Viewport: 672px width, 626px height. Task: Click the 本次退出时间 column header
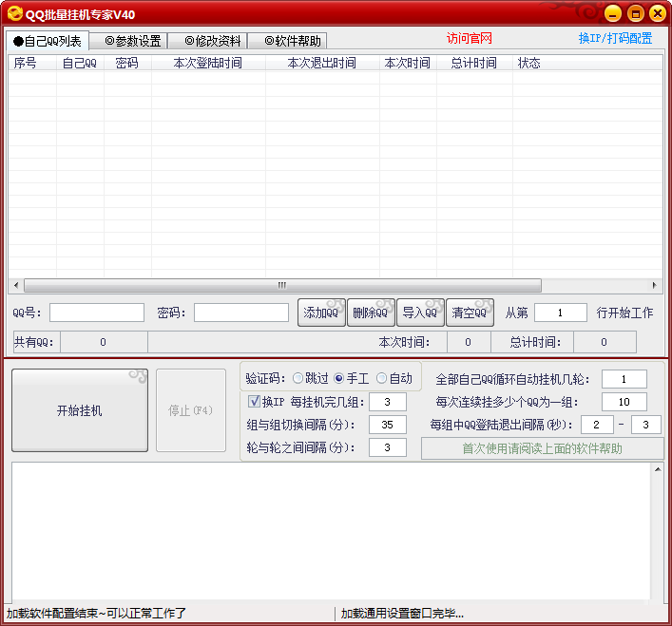[322, 63]
